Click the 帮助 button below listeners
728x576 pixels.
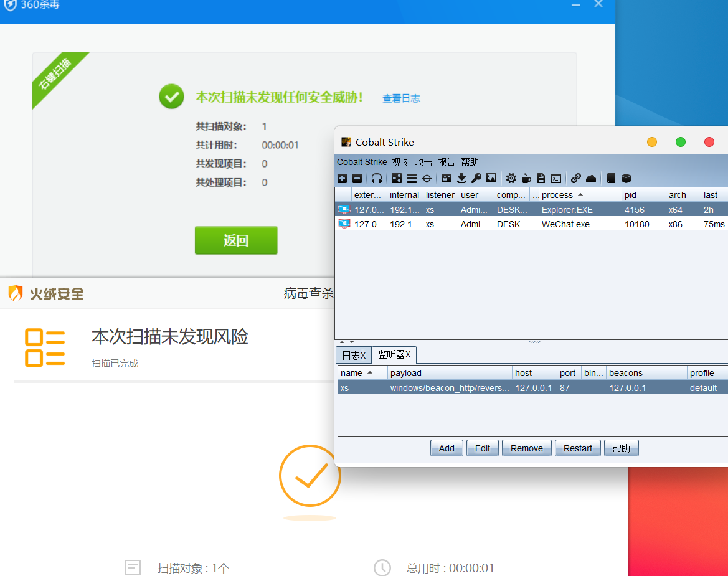(x=622, y=448)
